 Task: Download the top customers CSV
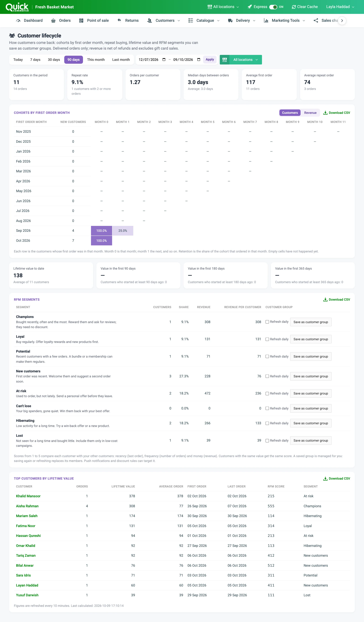[x=337, y=479]
